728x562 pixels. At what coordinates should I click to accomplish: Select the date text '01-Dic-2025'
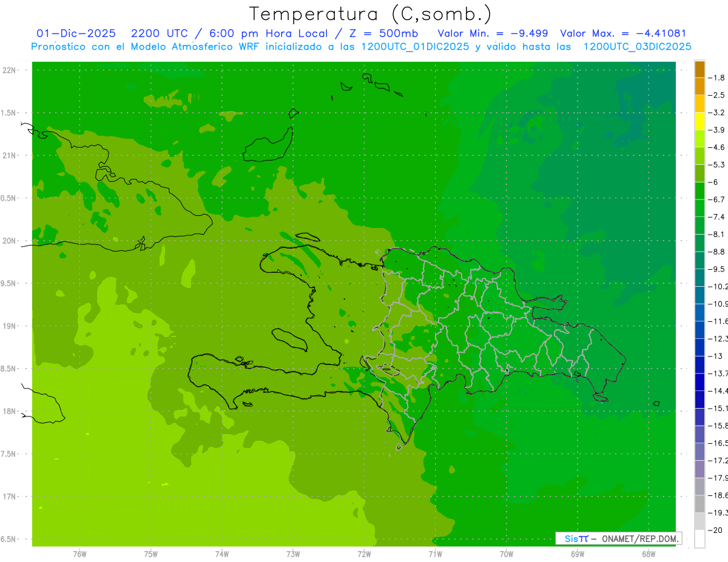click(76, 33)
